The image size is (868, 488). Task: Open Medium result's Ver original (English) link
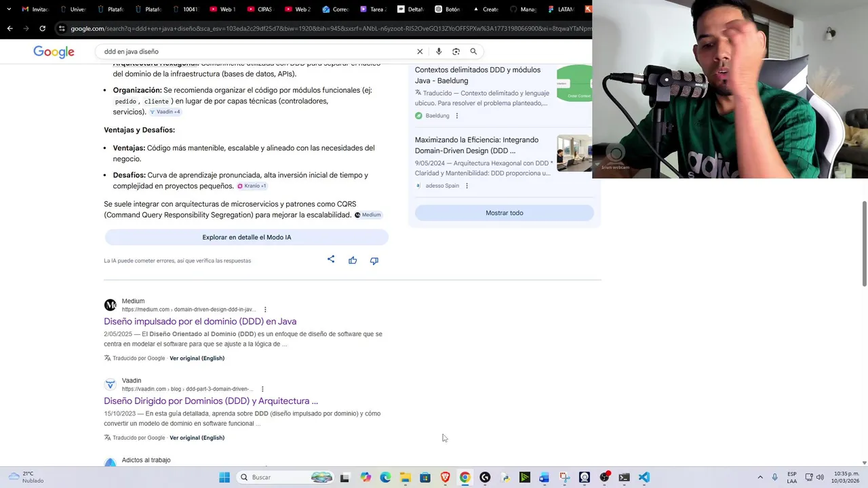point(197,358)
